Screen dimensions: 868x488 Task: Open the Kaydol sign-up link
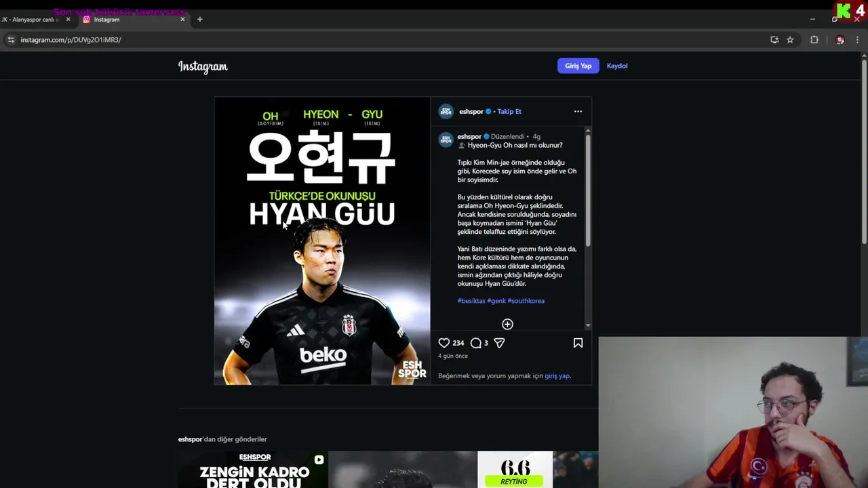[617, 66]
